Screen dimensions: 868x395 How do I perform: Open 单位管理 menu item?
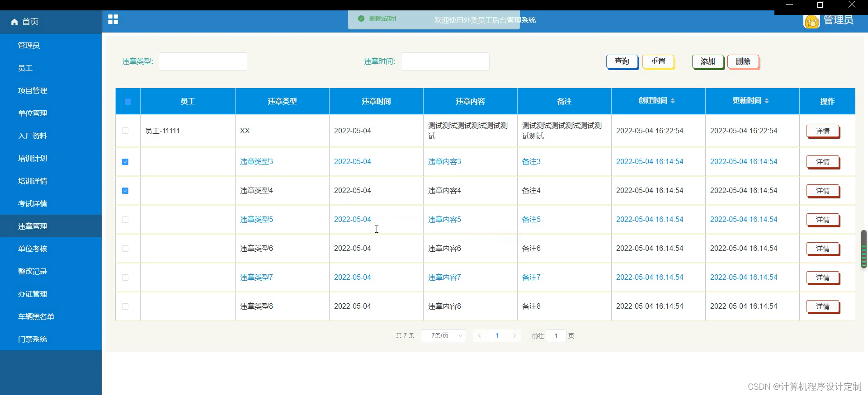[51, 113]
